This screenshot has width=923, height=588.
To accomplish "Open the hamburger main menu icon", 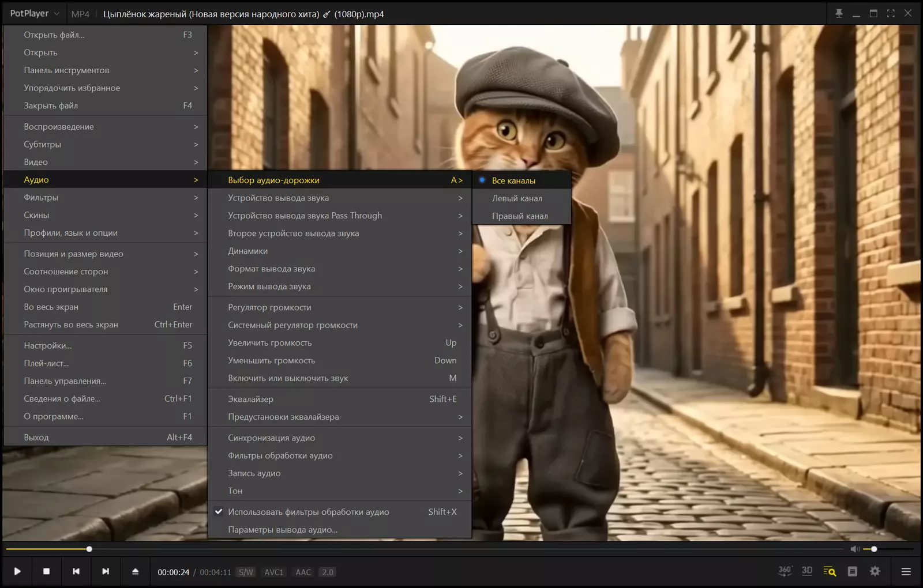I will pos(906,571).
